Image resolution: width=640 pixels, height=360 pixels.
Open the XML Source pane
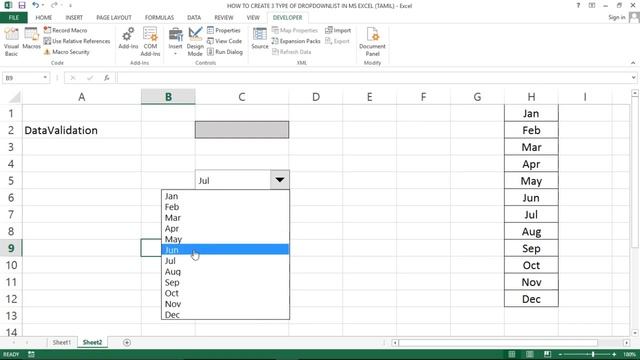point(260,39)
